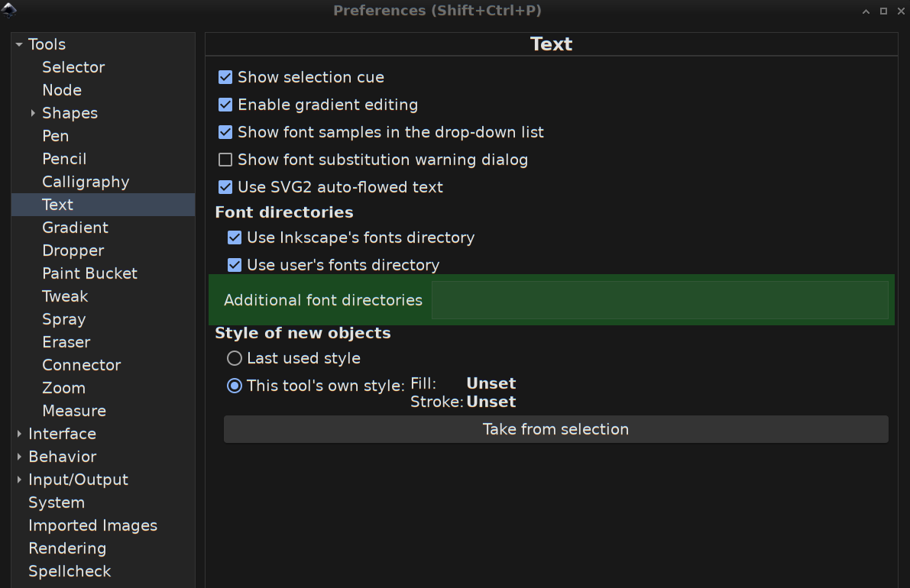Screen dimensions: 910x588
Task: Click the Inkscape logo icon in title bar
Action: (x=9, y=10)
